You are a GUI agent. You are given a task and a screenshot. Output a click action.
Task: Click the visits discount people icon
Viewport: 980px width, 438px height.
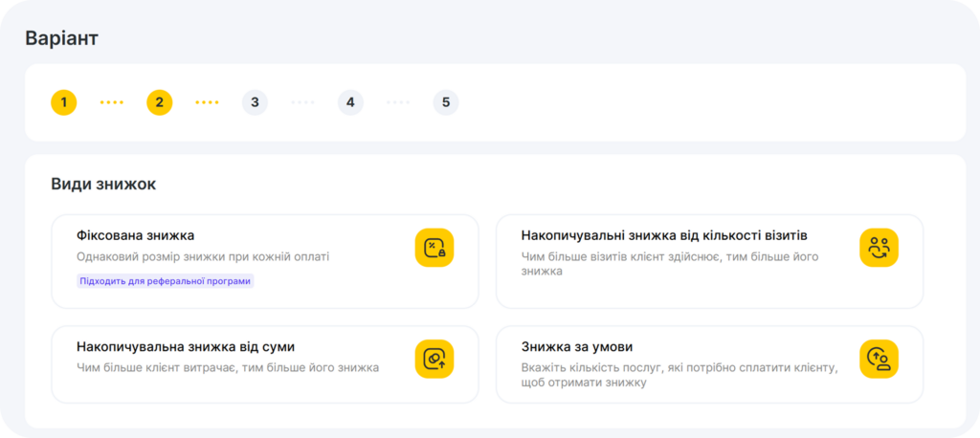[879, 248]
